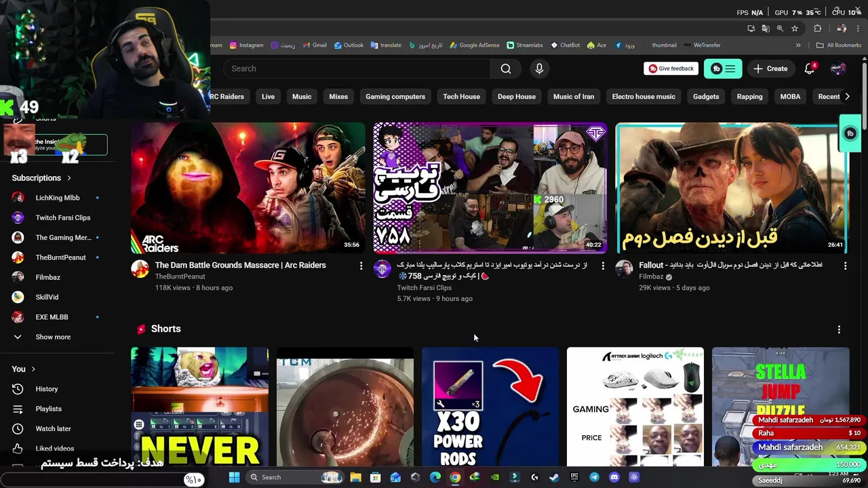Image resolution: width=868 pixels, height=488 pixels.
Task: Open Chrome extensions puzzle icon
Action: tap(817, 28)
